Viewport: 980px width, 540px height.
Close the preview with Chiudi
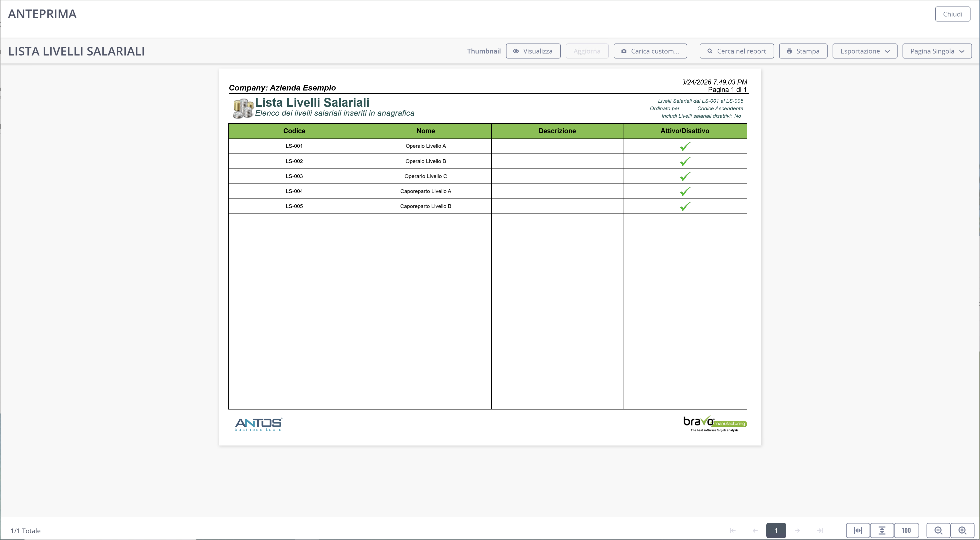tap(953, 14)
